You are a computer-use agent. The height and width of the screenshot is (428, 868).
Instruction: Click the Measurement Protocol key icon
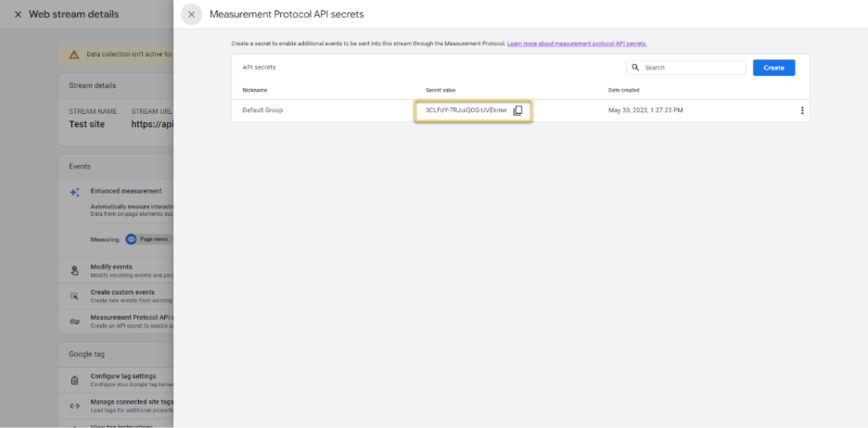(x=75, y=321)
